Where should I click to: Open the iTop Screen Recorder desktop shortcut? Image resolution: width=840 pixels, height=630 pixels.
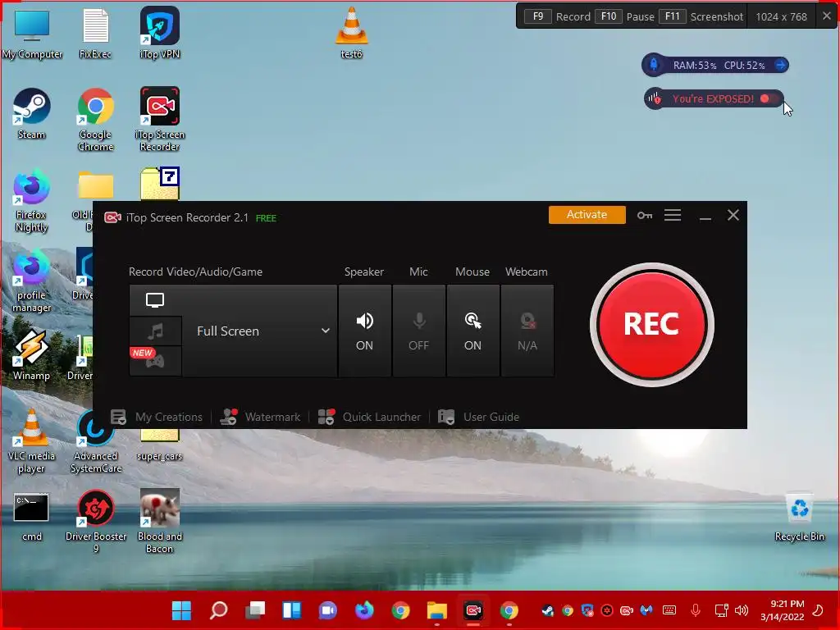pos(160,120)
